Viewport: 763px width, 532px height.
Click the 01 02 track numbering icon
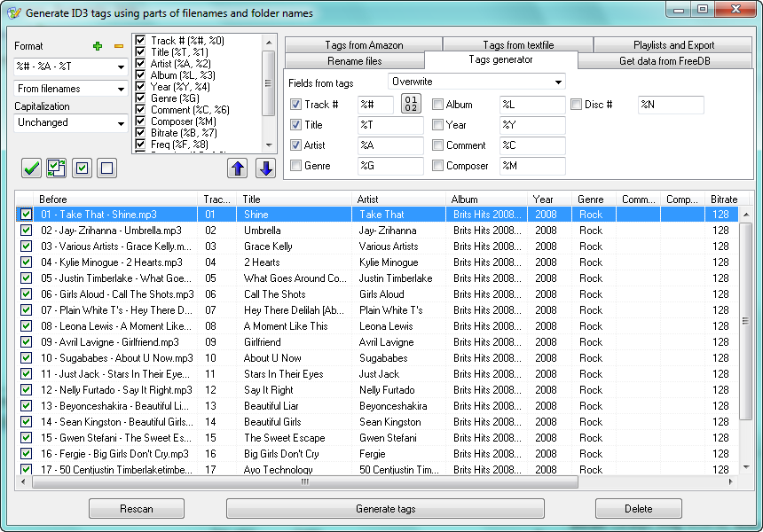[x=411, y=104]
